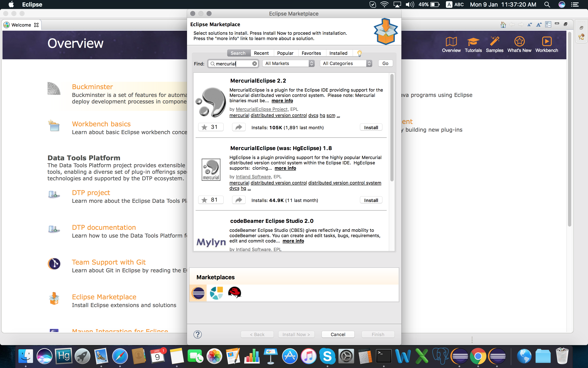Open Tutorials in Welcome page
588x368 pixels.
(473, 45)
